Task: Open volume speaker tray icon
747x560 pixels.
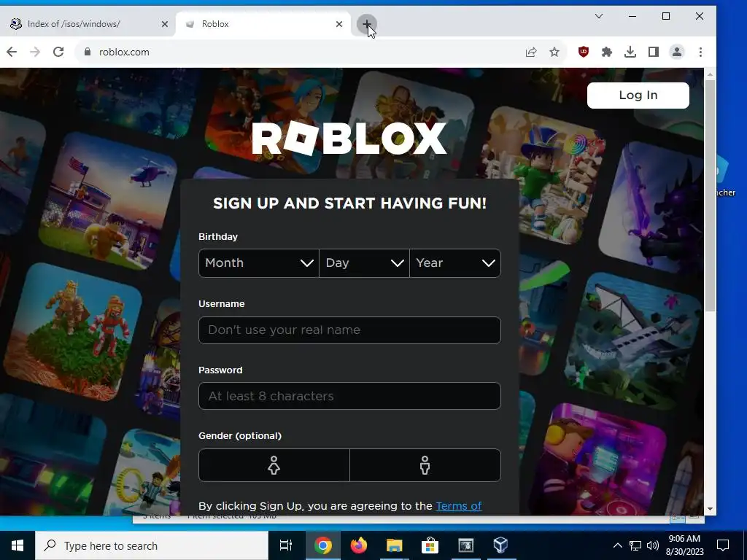Action: point(653,545)
